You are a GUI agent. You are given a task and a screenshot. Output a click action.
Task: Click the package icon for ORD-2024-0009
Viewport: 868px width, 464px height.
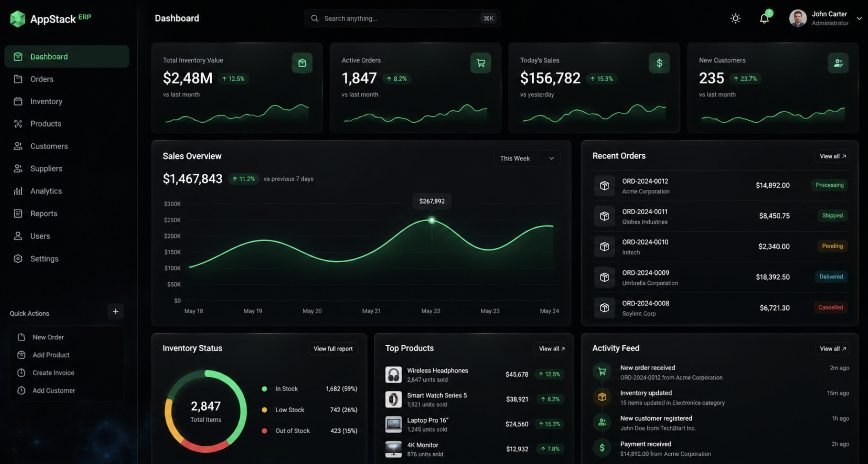604,277
